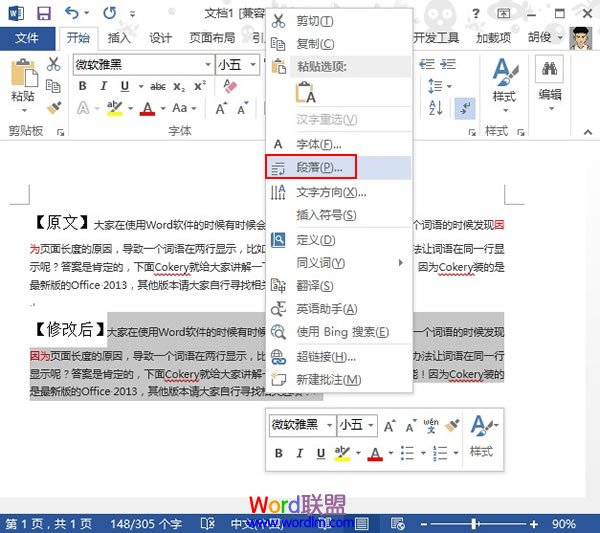Image resolution: width=600 pixels, height=533 pixels.
Task: Select 段落(P)... from the context menu
Action: click(319, 168)
